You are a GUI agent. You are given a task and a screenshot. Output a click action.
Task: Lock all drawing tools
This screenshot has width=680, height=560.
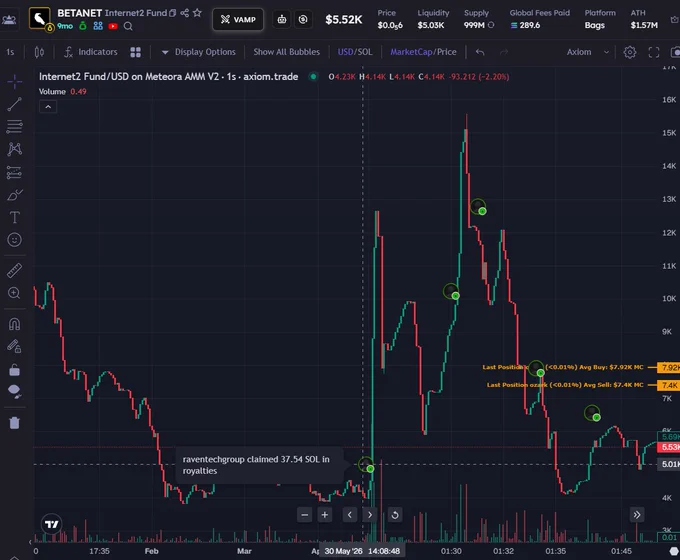pos(14,370)
